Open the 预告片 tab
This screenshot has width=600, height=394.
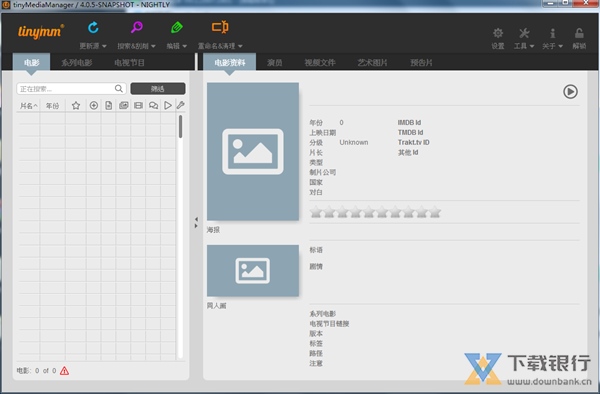tap(421, 63)
